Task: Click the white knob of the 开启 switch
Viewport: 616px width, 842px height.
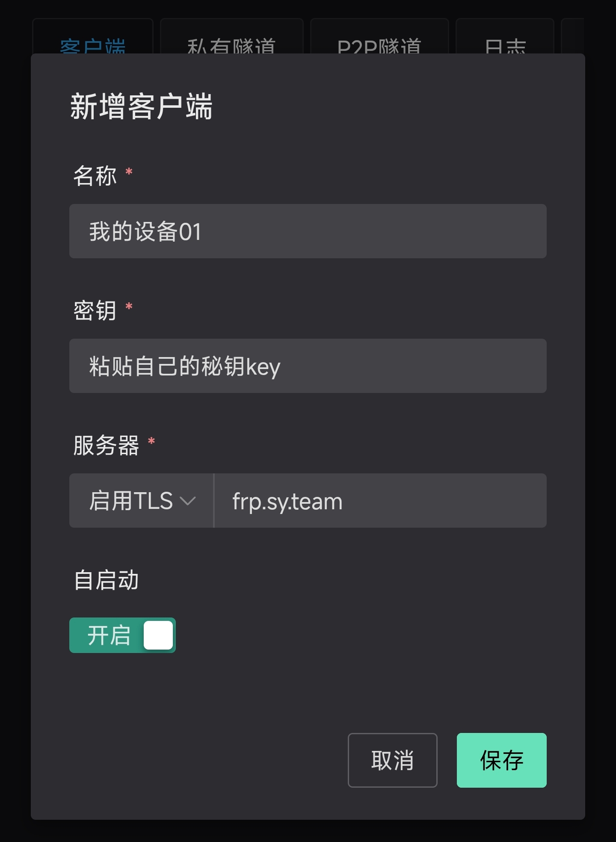Action: [158, 635]
